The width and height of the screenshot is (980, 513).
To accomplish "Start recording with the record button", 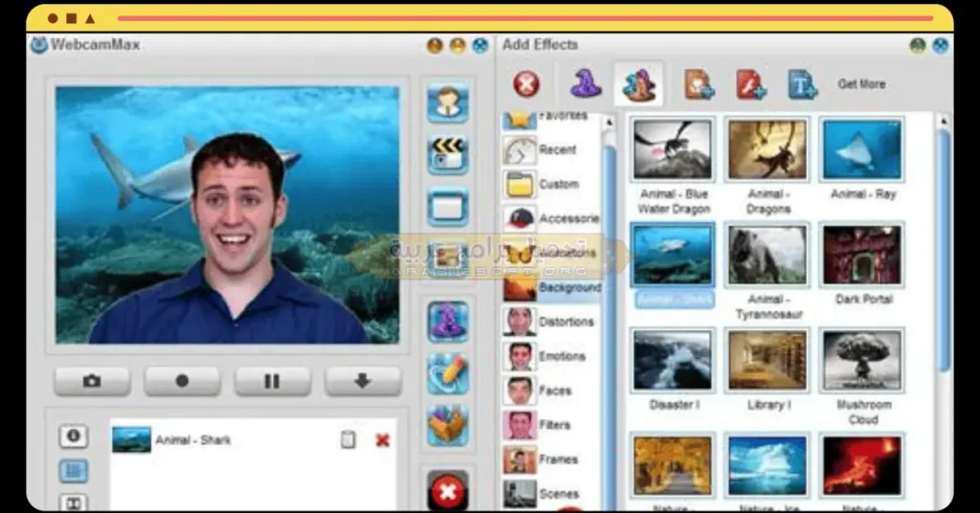I will click(182, 381).
